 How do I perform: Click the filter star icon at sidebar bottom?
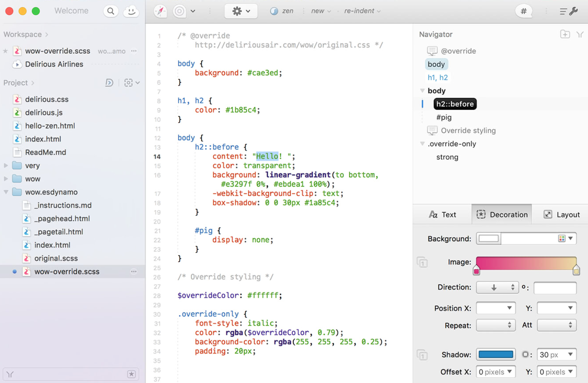click(132, 374)
